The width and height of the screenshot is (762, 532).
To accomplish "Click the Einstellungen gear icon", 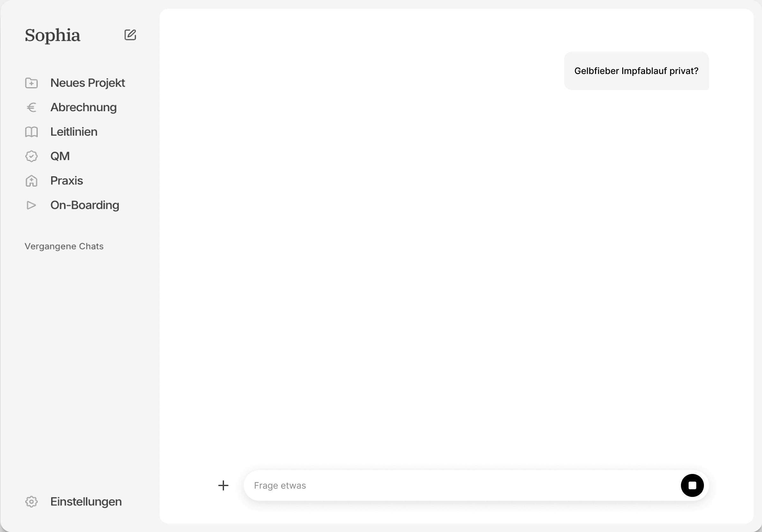I will click(32, 501).
